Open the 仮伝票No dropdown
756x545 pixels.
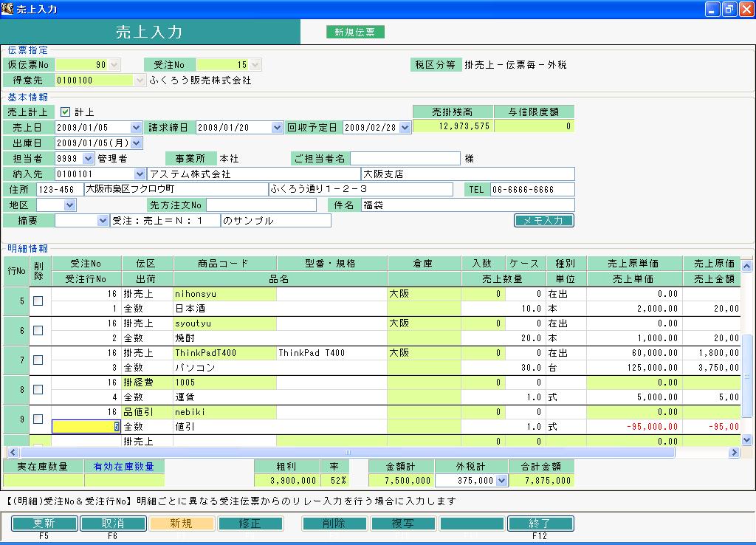114,65
